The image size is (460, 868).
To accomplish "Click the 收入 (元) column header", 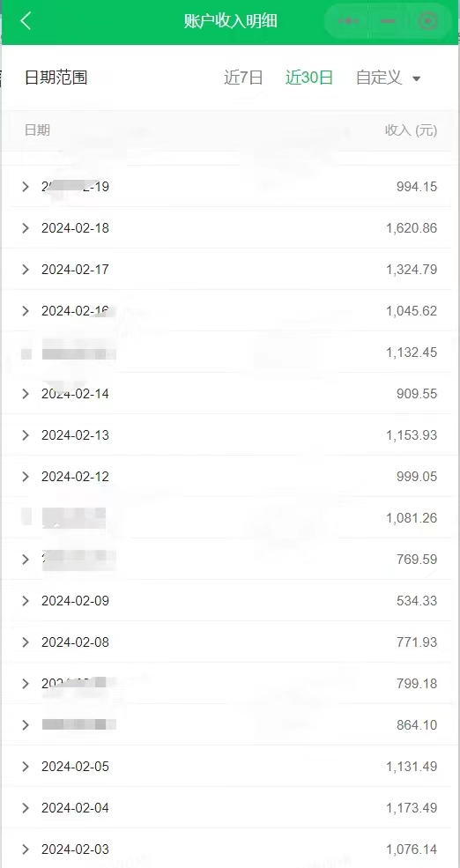I will click(412, 130).
